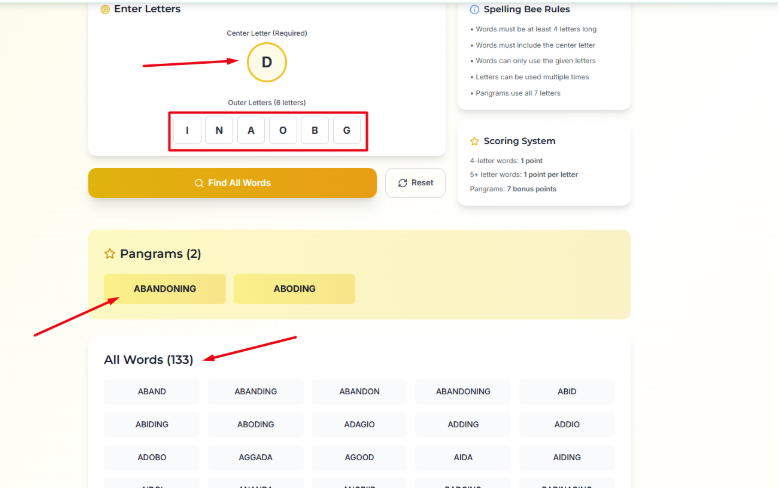Click the ADDIO word tile

click(x=567, y=424)
